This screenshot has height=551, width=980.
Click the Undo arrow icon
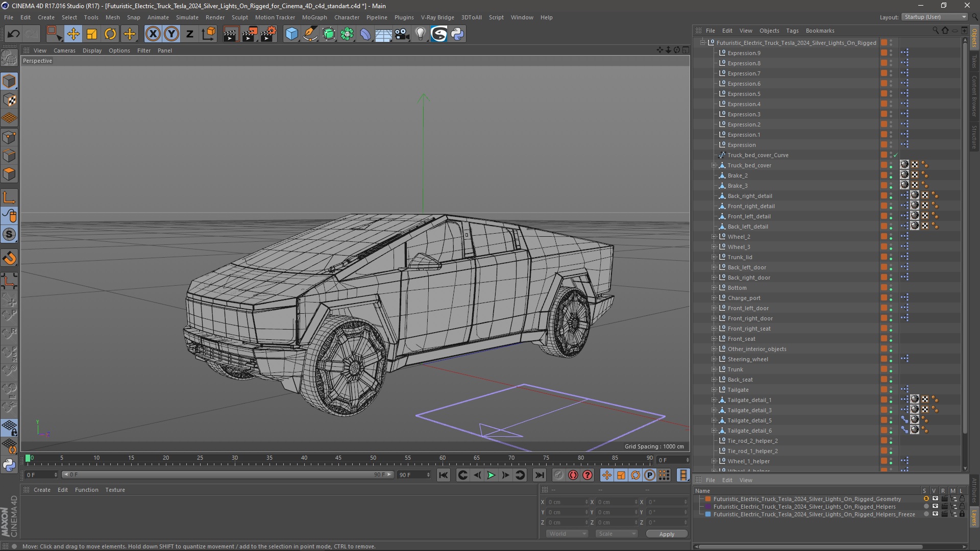(14, 34)
